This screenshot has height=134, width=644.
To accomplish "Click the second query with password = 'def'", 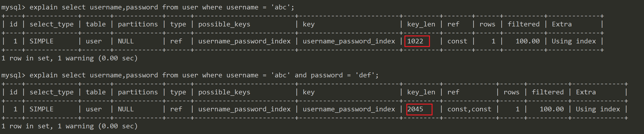I will pyautogui.click(x=190, y=75).
